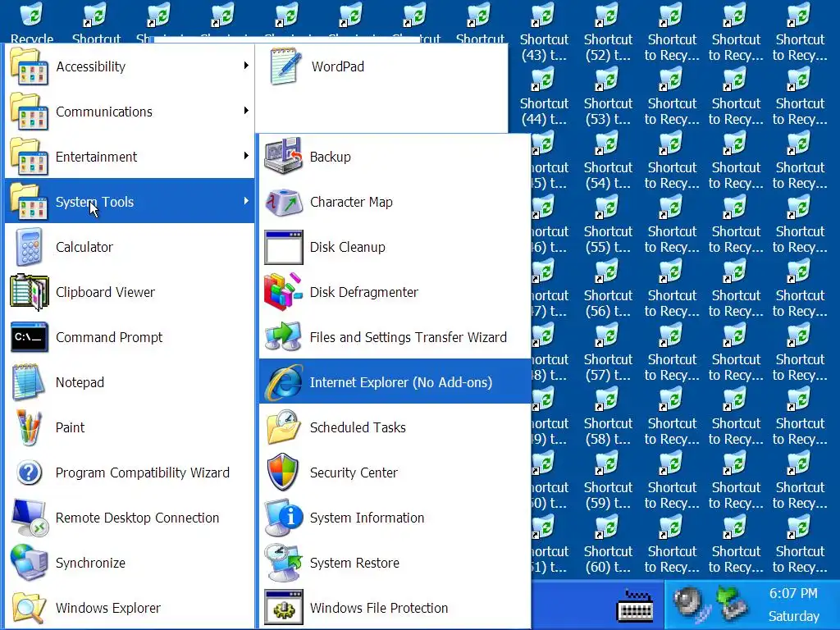Click the Safely Remove Hardware tray icon
This screenshot has height=630, width=840.
tap(733, 604)
